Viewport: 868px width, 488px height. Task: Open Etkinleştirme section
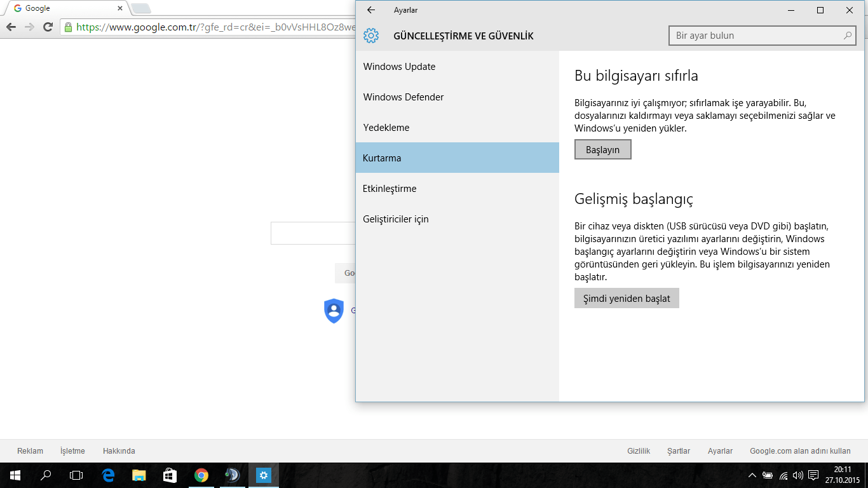(458, 189)
